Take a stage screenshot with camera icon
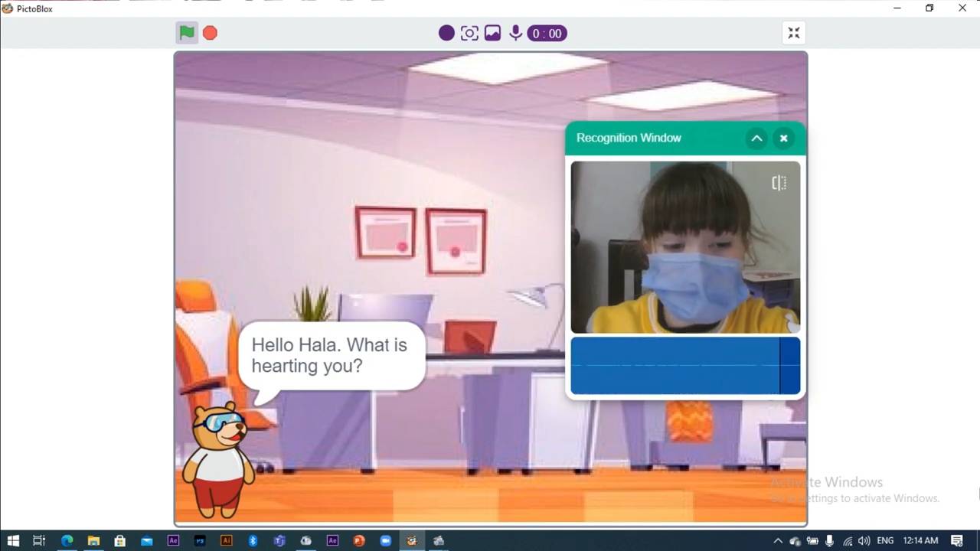The width and height of the screenshot is (980, 551). tap(469, 33)
